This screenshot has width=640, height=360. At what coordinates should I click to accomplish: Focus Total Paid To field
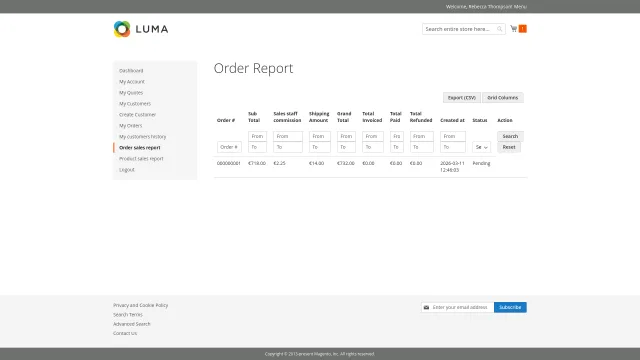pyautogui.click(x=397, y=147)
